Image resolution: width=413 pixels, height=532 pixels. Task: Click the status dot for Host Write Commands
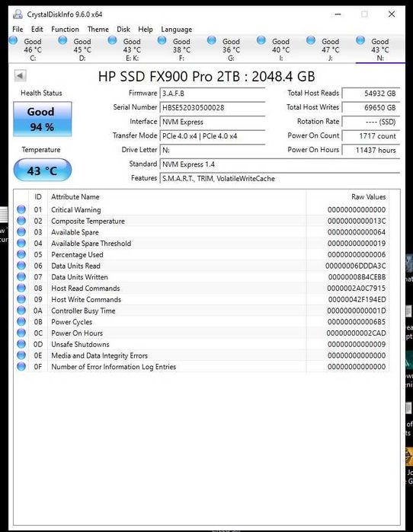[21, 299]
